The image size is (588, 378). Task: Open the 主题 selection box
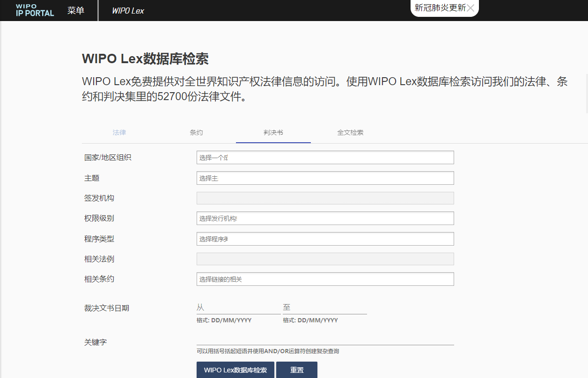click(x=325, y=178)
